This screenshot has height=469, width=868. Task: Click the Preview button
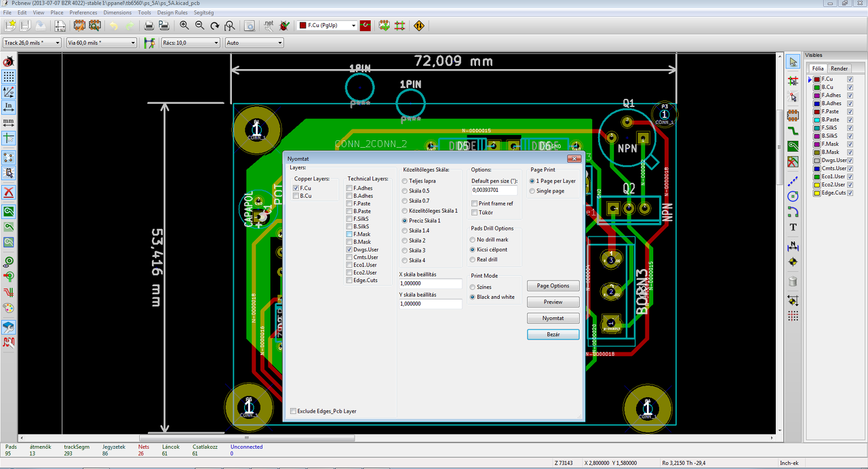click(553, 302)
